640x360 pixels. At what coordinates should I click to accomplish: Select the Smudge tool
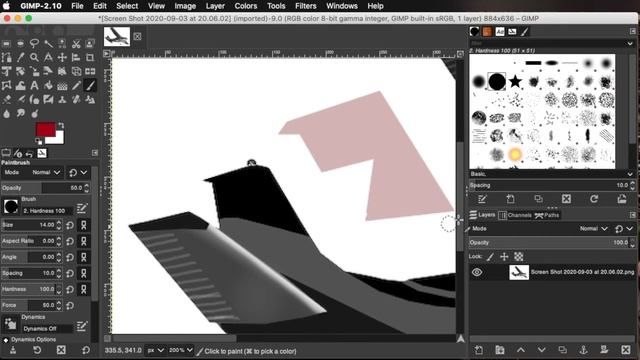coord(20,113)
